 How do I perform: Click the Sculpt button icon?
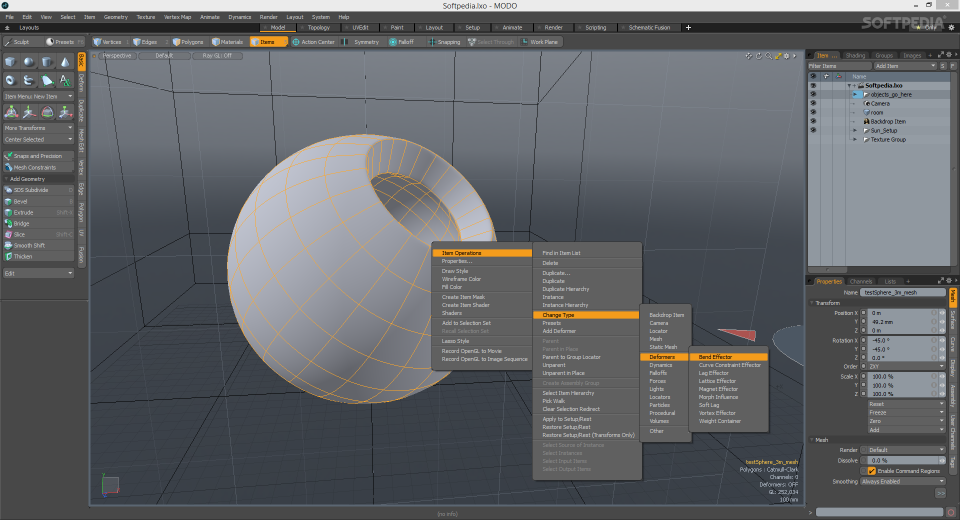pos(10,42)
